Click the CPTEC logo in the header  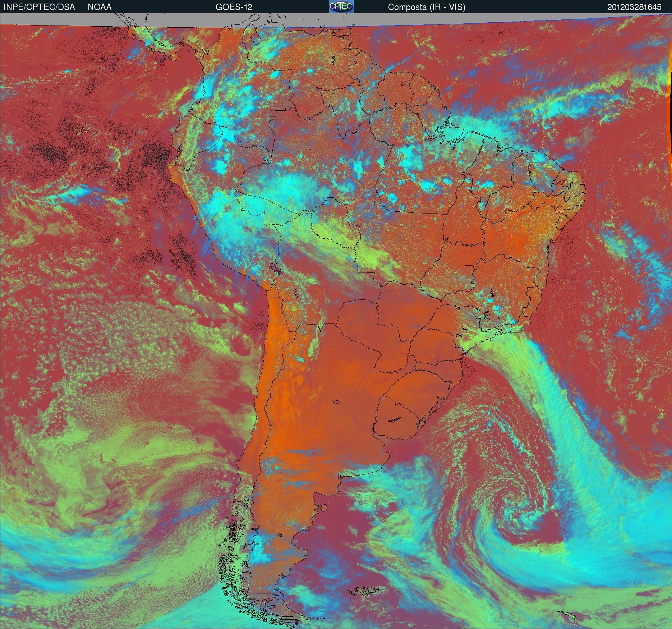(341, 6)
